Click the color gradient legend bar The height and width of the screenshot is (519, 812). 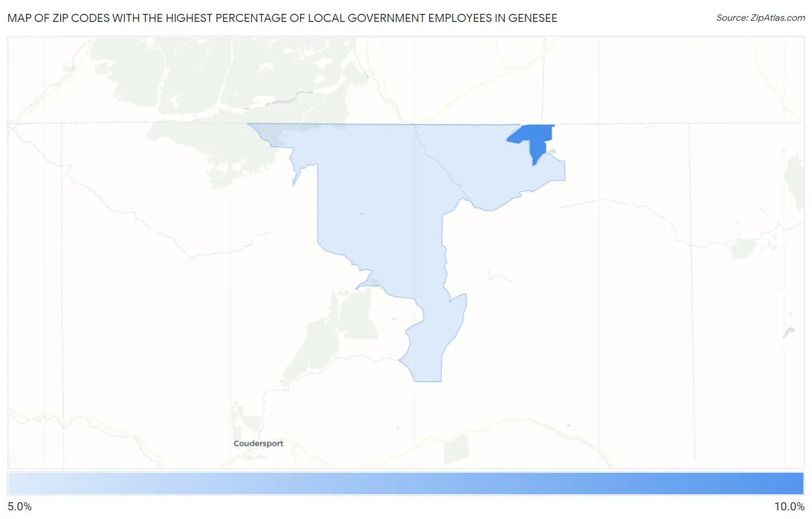405,483
